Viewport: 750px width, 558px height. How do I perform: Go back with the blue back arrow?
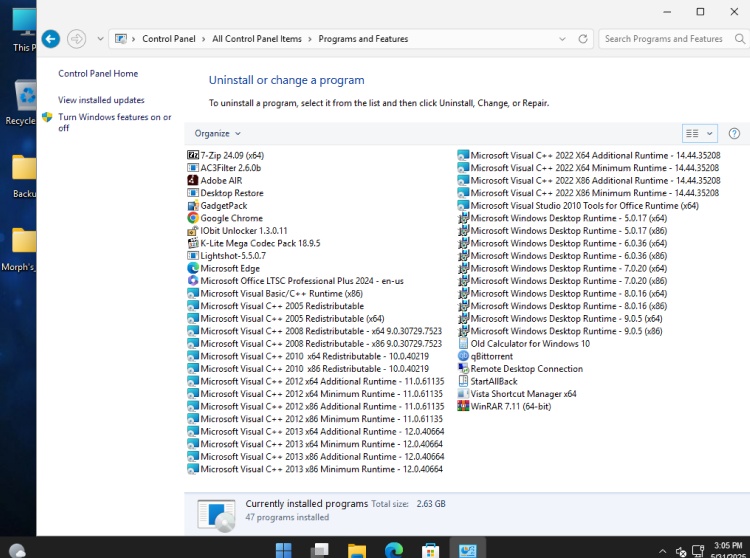[x=51, y=39]
